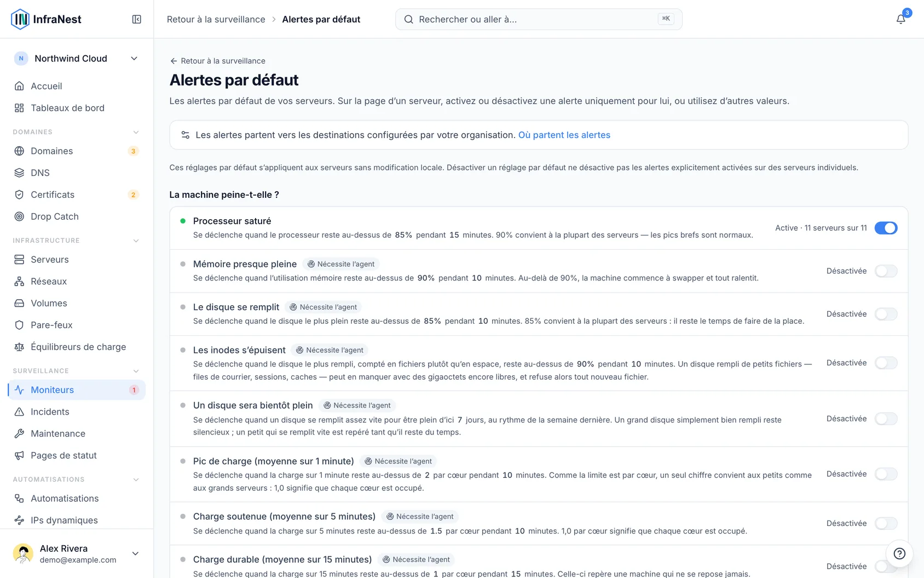The image size is (924, 578).
Task: Click the Moniteurs activity pulse icon
Action: tap(19, 390)
